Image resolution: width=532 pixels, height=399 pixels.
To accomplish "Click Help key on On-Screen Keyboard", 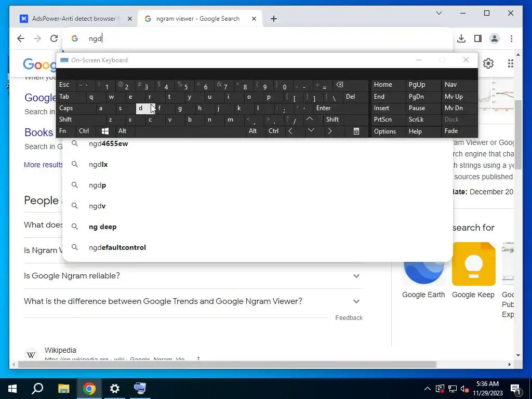I will click(x=423, y=131).
